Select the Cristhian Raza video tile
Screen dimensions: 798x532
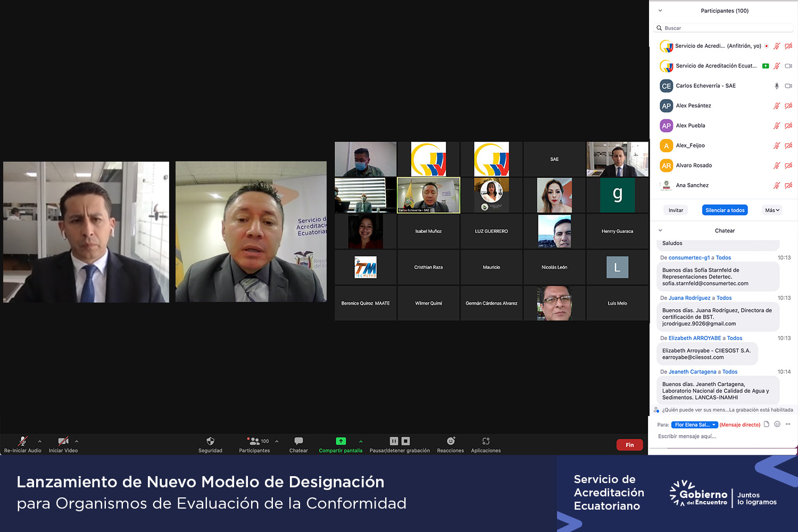click(428, 267)
